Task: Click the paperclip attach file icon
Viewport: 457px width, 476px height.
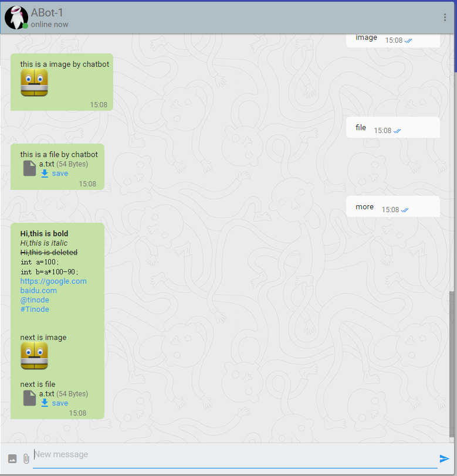Action: 26,458
